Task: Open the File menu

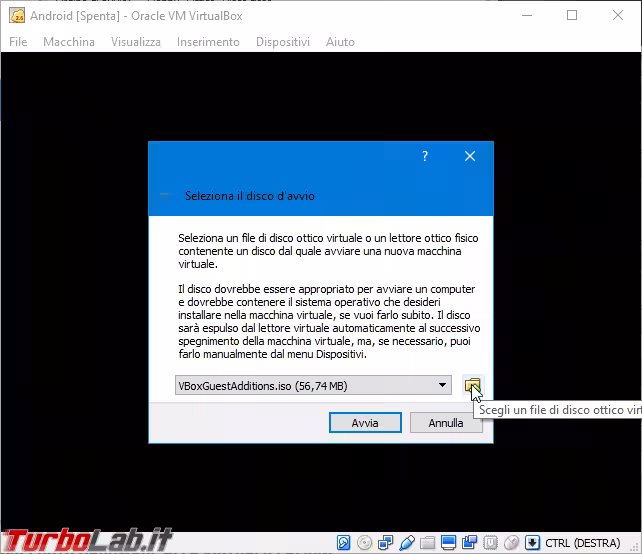Action: coord(18,42)
